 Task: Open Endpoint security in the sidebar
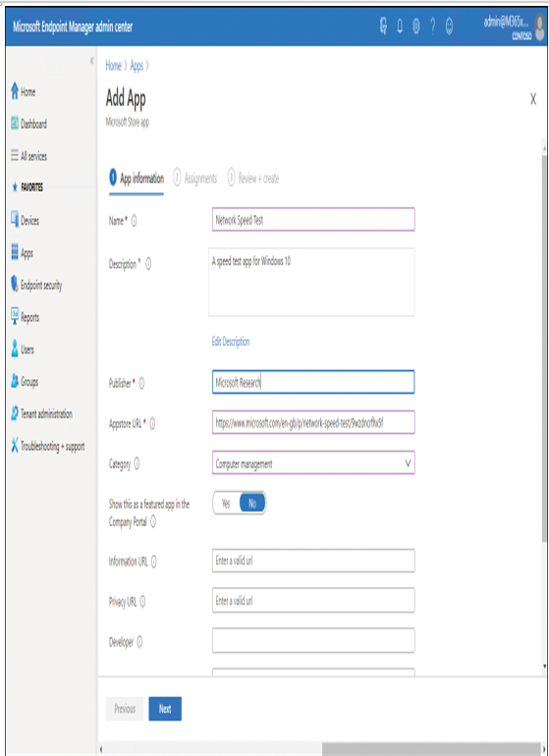(36, 285)
